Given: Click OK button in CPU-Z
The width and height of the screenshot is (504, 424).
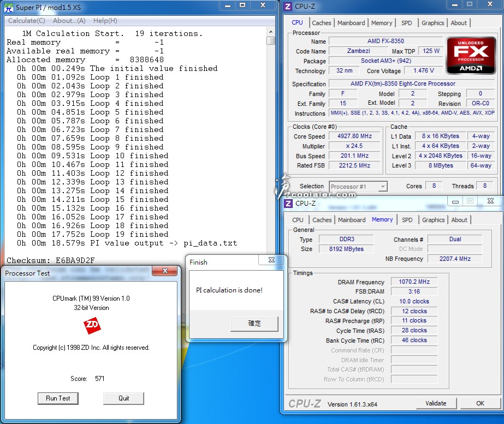Looking at the screenshot, I should tap(480, 403).
